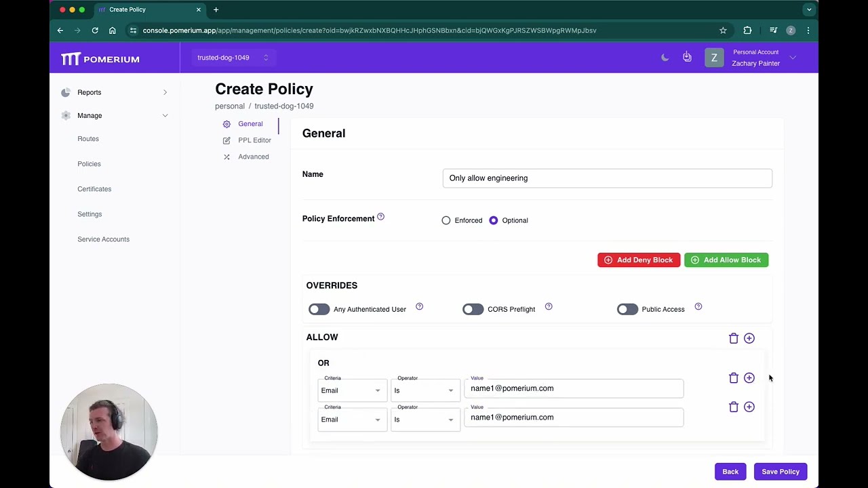The height and width of the screenshot is (488, 868).
Task: Click Policy Enforcement help icon
Action: pyautogui.click(x=380, y=217)
